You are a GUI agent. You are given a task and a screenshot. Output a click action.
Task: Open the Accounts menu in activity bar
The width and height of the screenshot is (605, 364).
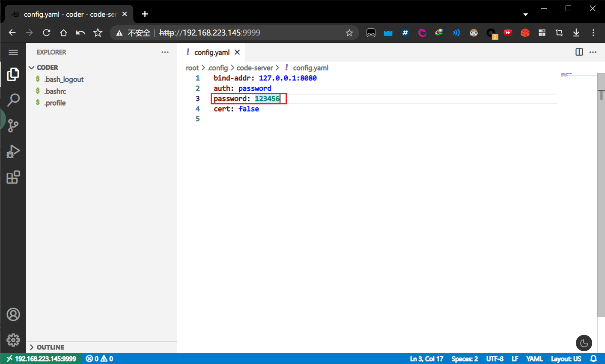[x=13, y=314]
